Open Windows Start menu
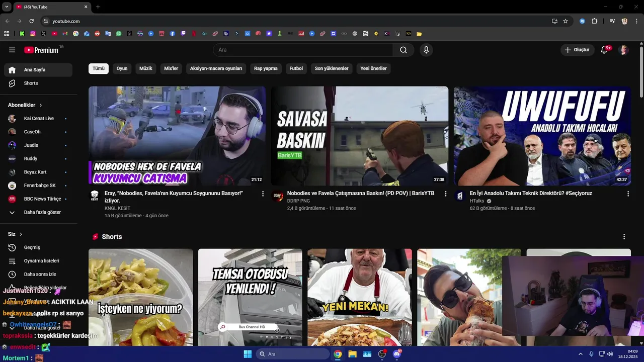Image resolution: width=644 pixels, height=362 pixels. click(x=248, y=354)
